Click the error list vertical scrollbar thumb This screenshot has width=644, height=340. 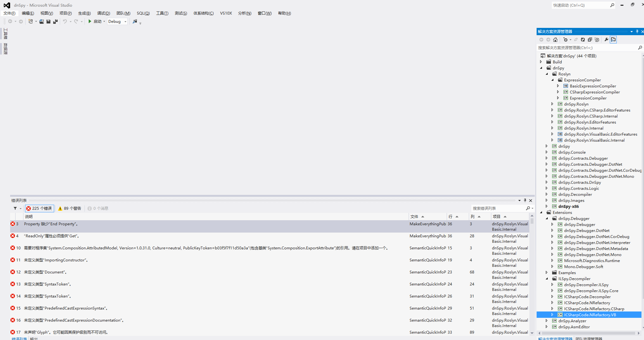(532, 221)
